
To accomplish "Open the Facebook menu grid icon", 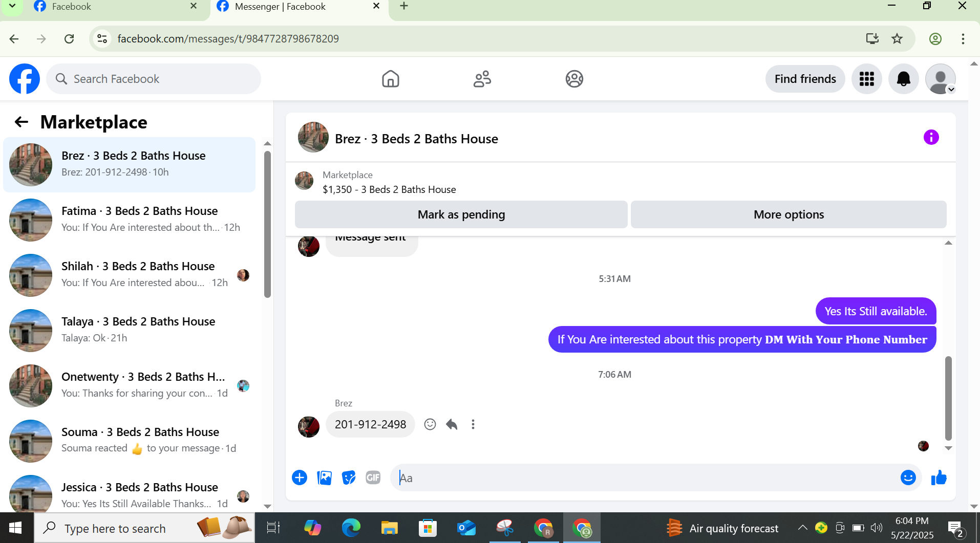I will coord(867,79).
